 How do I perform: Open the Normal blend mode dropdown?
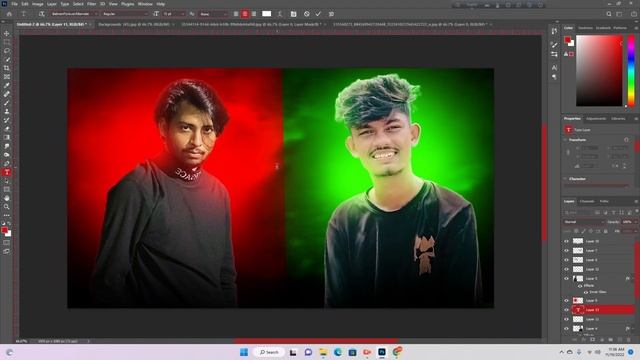coord(584,222)
